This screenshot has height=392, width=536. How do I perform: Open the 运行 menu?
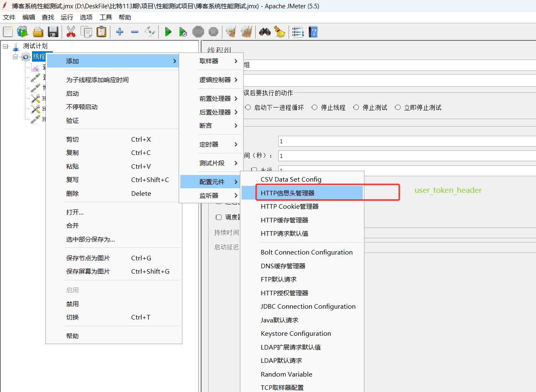(67, 17)
